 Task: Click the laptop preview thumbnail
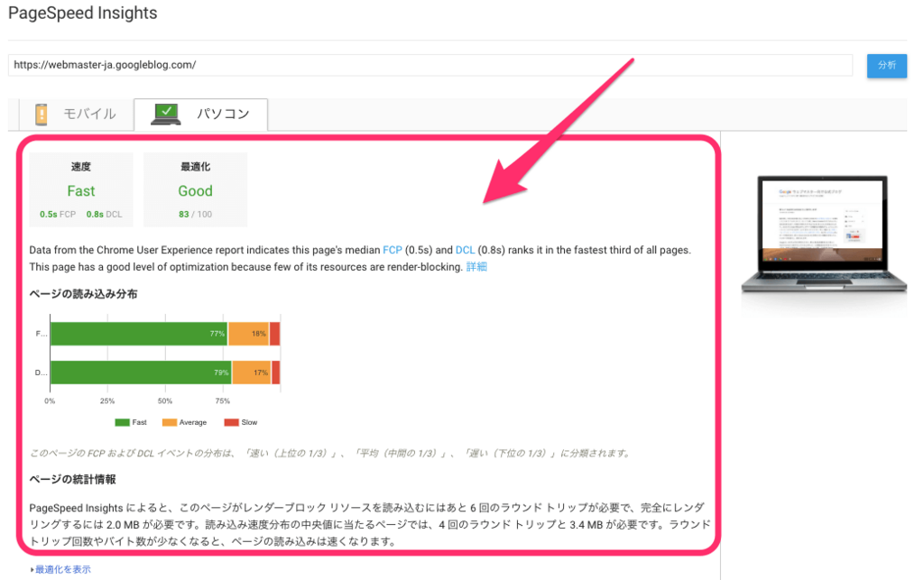[x=823, y=235]
